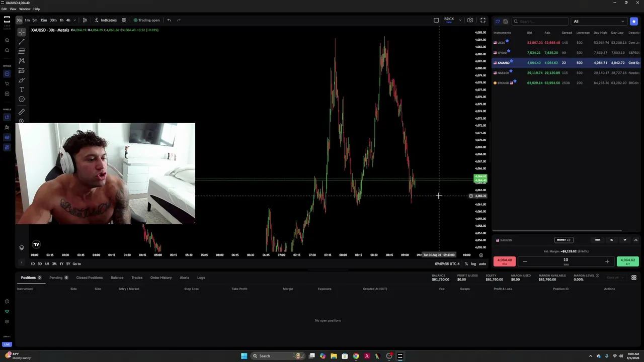644x362 pixels.
Task: Toggle the SL stop loss option
Action: (612, 240)
